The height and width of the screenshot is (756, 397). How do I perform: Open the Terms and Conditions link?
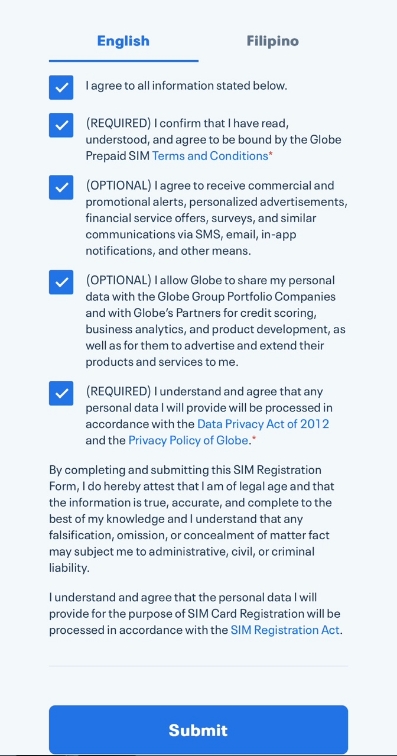click(x=210, y=156)
